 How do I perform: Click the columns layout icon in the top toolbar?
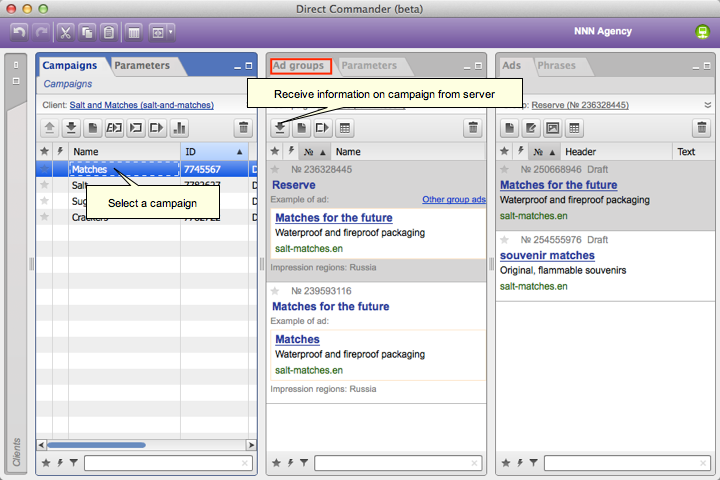click(134, 32)
